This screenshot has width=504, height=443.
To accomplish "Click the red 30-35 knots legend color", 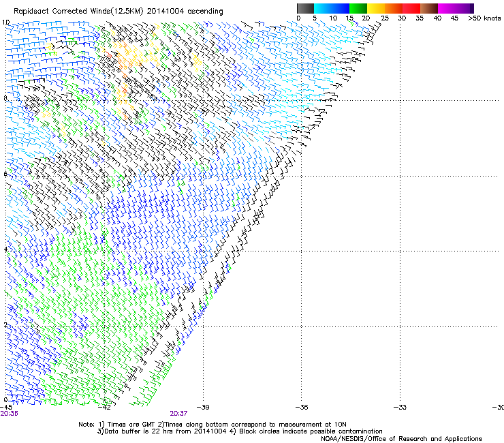I will [411, 8].
